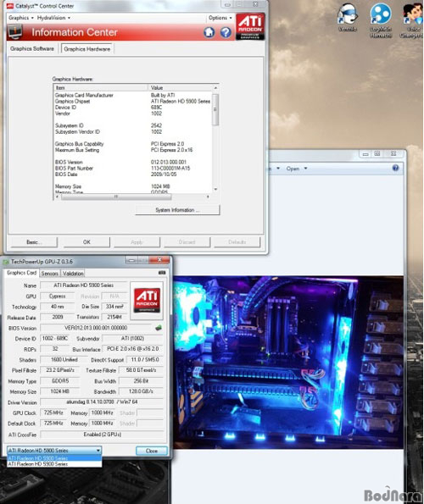Click the Home icon in Information Center
This screenshot has width=424, height=504.
point(209,32)
